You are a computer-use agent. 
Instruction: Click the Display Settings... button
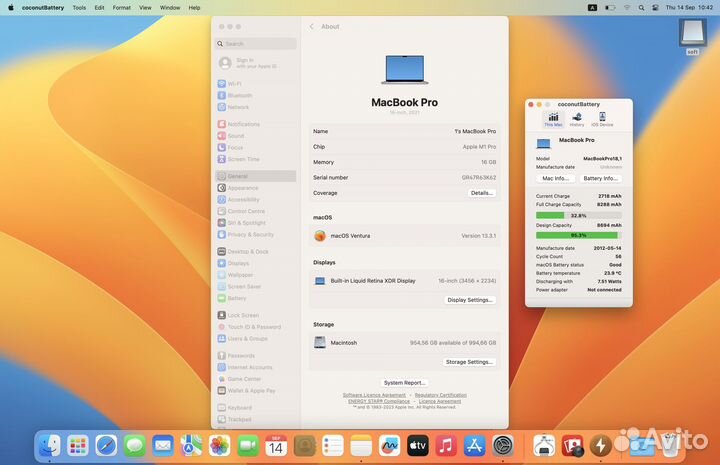click(x=470, y=300)
